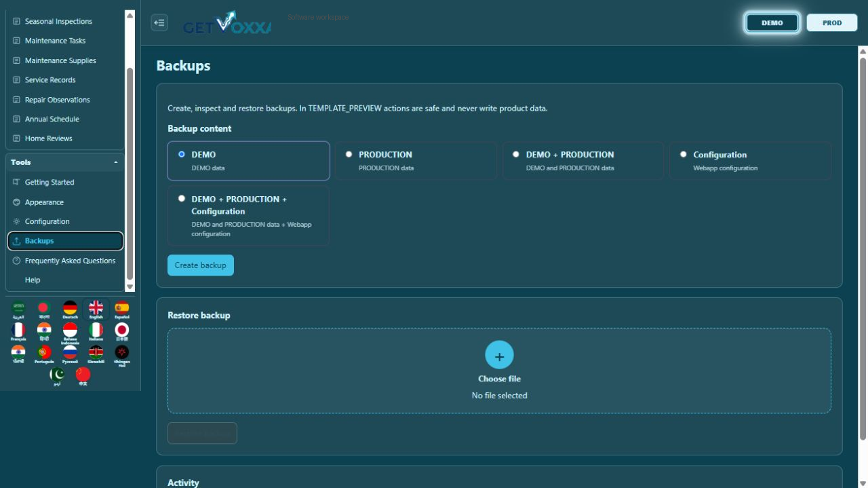Switch to the PROD environment button

(x=832, y=22)
